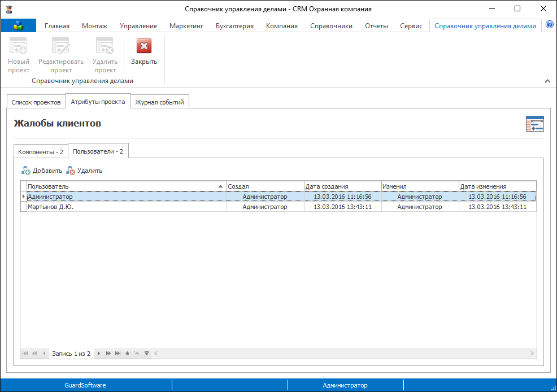Select the Администратор cell in Пользователь column
Screen dimensions: 557x392
(127, 197)
